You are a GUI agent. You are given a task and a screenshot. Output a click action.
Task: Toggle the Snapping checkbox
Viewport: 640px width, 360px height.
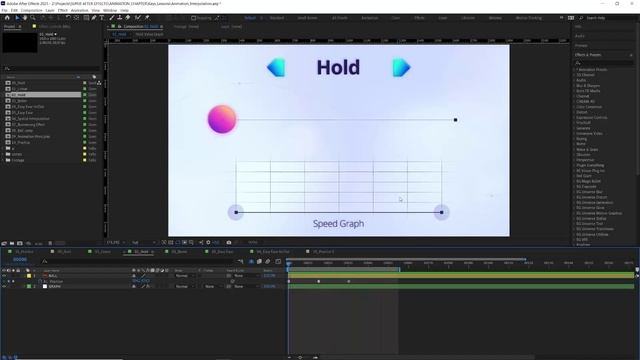[194, 18]
